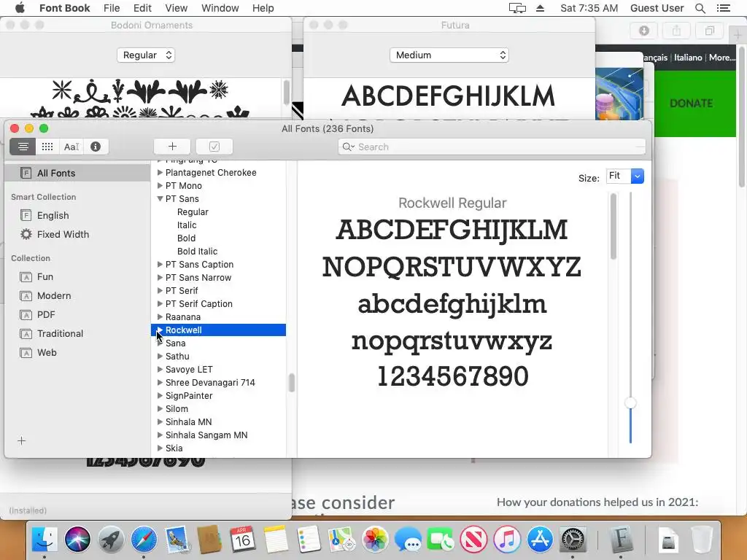This screenshot has width=747, height=560.
Task: Switch to the grid repertoire view
Action: (47, 147)
